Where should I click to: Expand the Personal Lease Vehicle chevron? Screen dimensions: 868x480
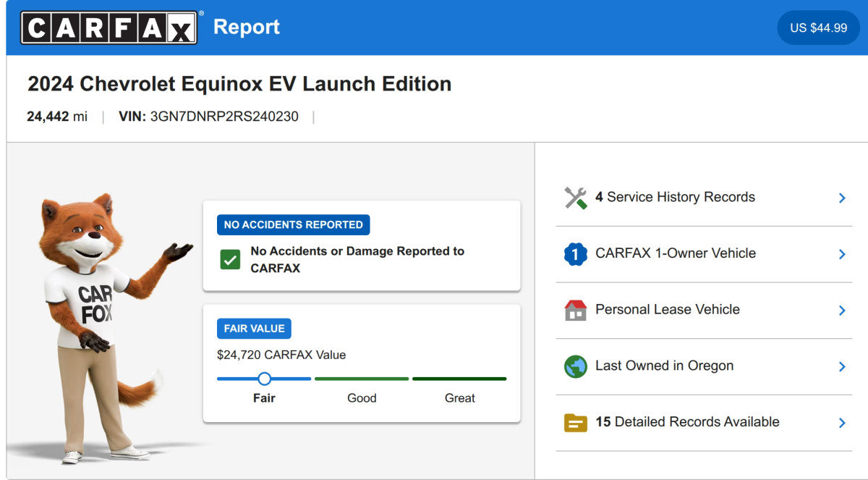[x=842, y=310]
